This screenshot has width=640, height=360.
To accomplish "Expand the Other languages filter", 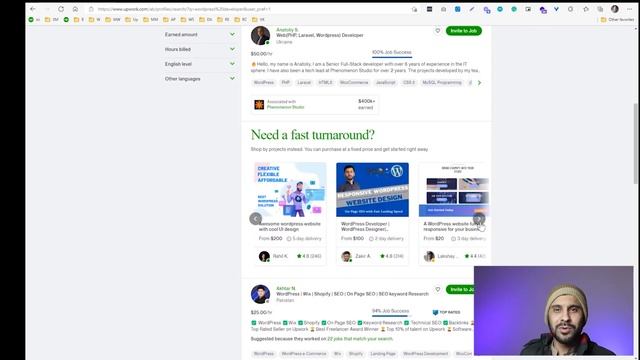I will tap(200, 79).
